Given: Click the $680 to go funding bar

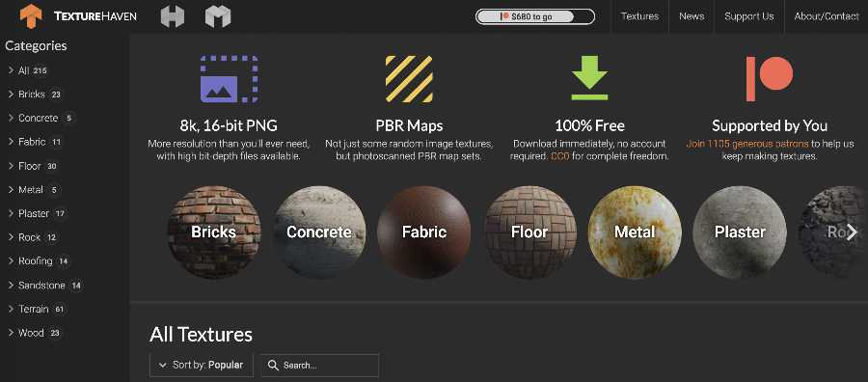Looking at the screenshot, I should (535, 16).
